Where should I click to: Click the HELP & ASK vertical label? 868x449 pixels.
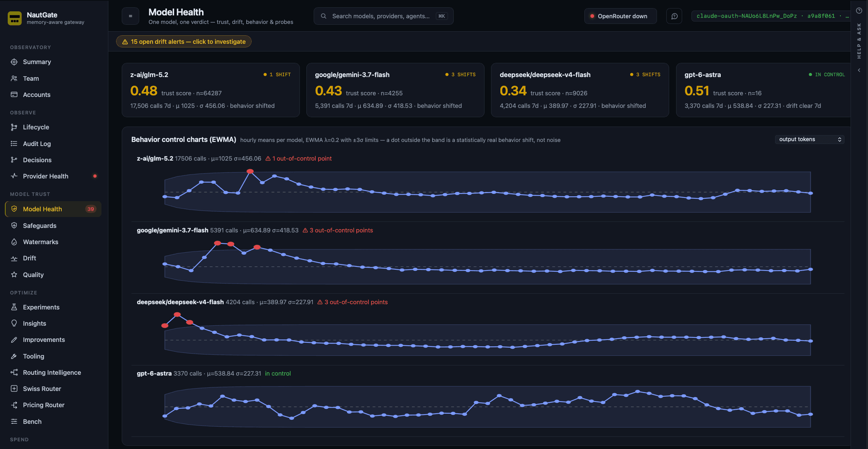click(859, 41)
